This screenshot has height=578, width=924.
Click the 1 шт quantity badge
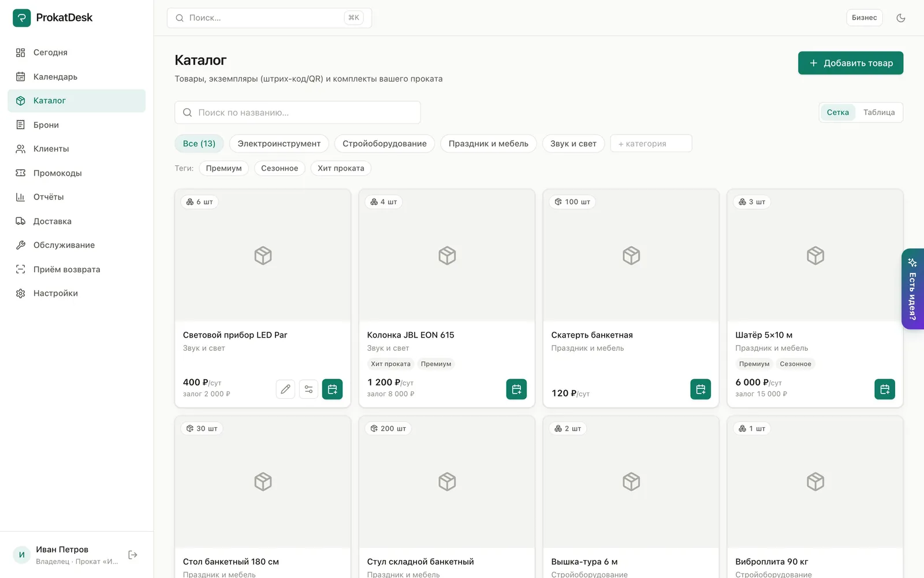pos(752,429)
